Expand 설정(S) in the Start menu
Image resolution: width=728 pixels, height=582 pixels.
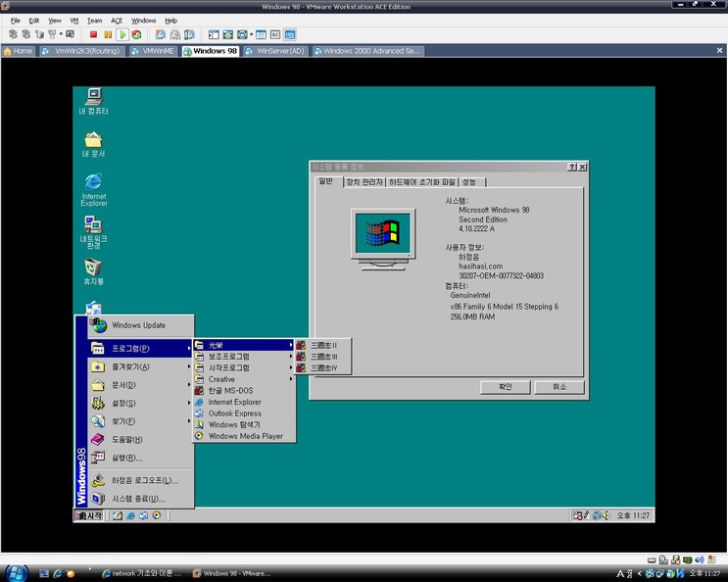click(141, 403)
